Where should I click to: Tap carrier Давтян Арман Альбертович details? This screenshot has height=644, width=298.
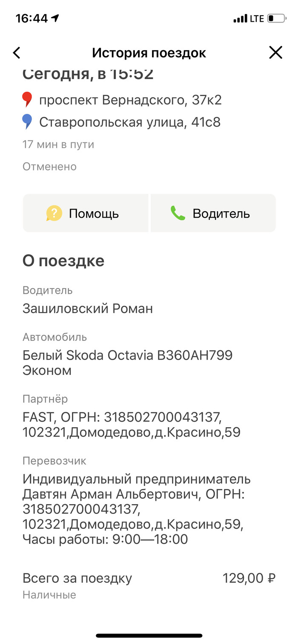click(x=136, y=509)
